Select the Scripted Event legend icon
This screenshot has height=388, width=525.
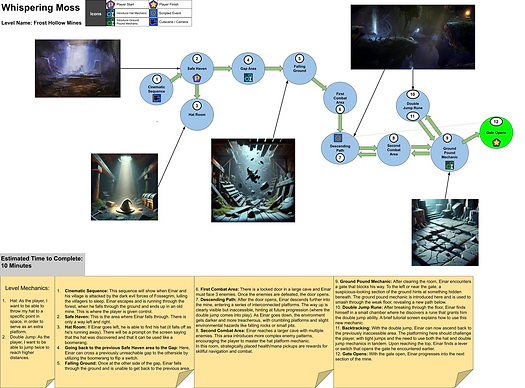[153, 13]
